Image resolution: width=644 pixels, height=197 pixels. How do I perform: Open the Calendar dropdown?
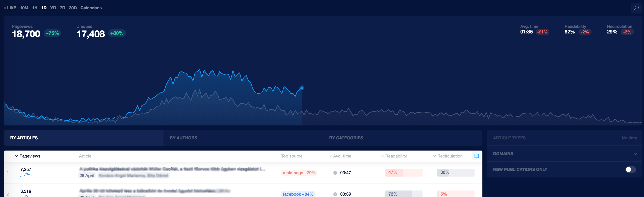point(91,8)
